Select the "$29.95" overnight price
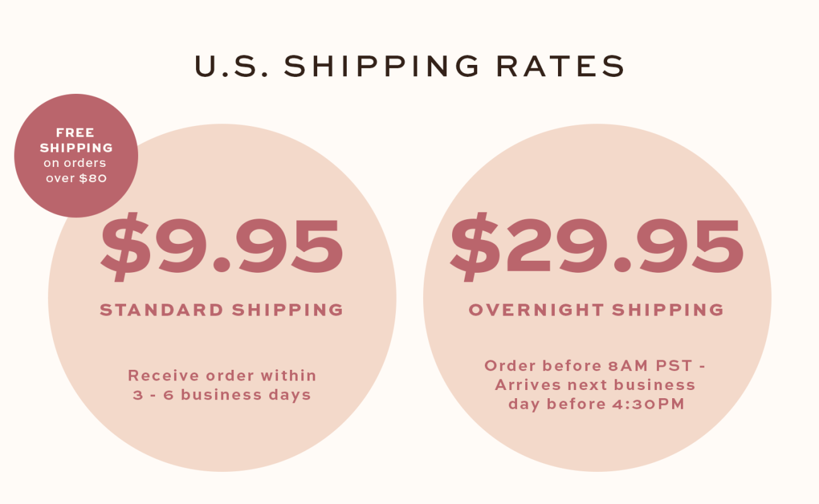Viewport: 819px width, 504px height. tap(596, 245)
